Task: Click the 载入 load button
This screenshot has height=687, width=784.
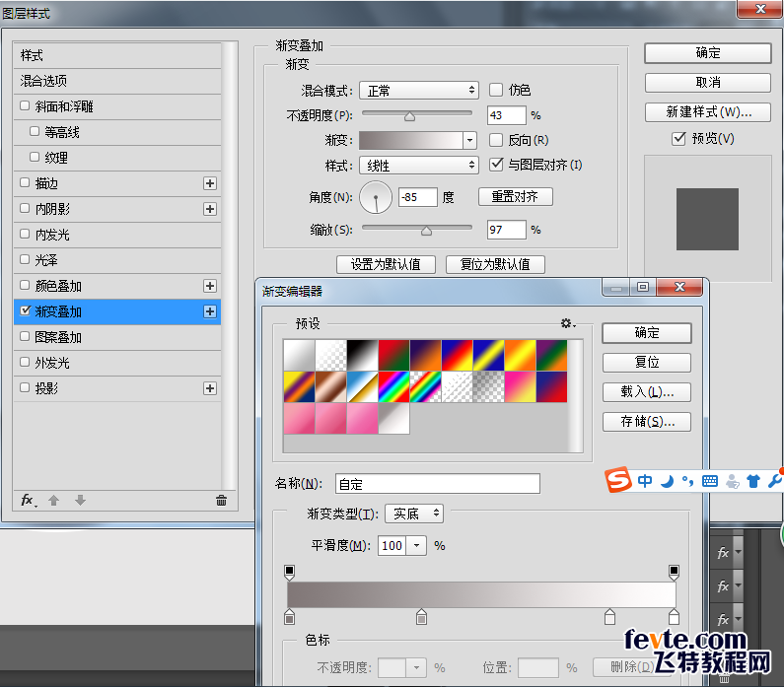Action: click(647, 392)
